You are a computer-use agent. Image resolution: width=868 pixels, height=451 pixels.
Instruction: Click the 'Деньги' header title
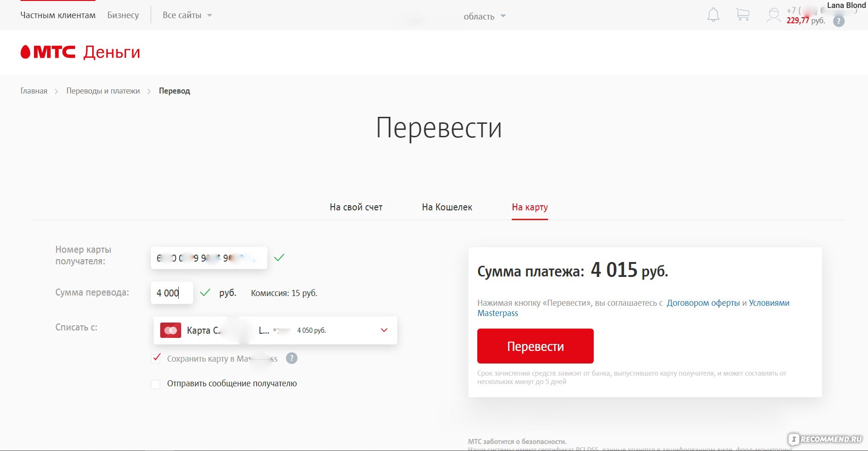pyautogui.click(x=112, y=52)
